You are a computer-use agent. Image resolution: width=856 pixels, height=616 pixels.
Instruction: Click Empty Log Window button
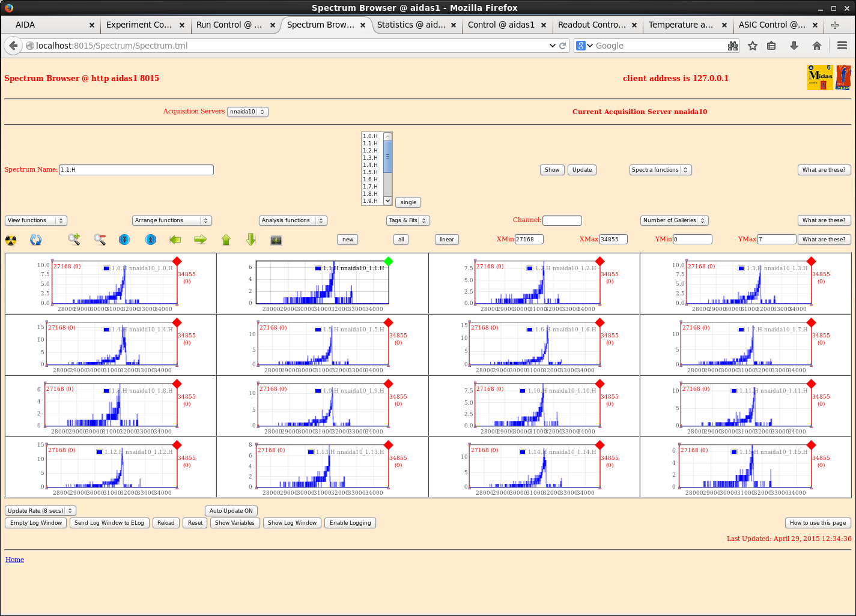pos(36,523)
